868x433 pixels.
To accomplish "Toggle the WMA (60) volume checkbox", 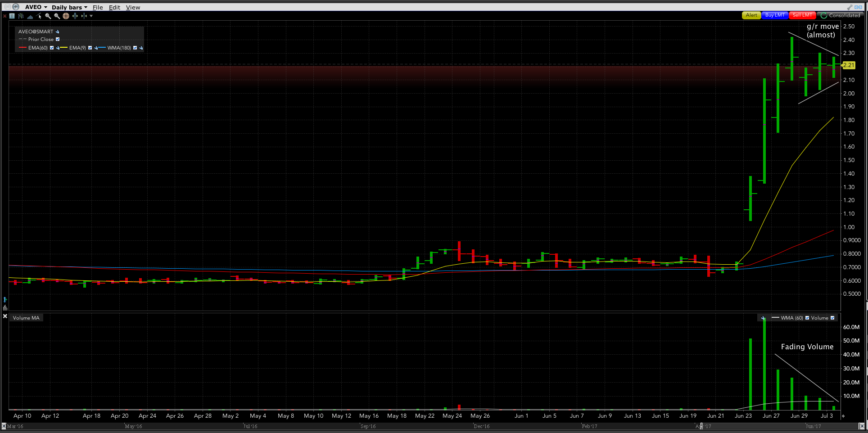I will [x=807, y=318].
